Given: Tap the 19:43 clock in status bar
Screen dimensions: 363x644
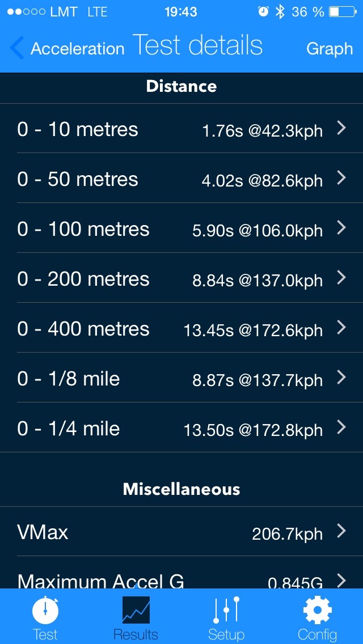Looking at the screenshot, I should (181, 12).
